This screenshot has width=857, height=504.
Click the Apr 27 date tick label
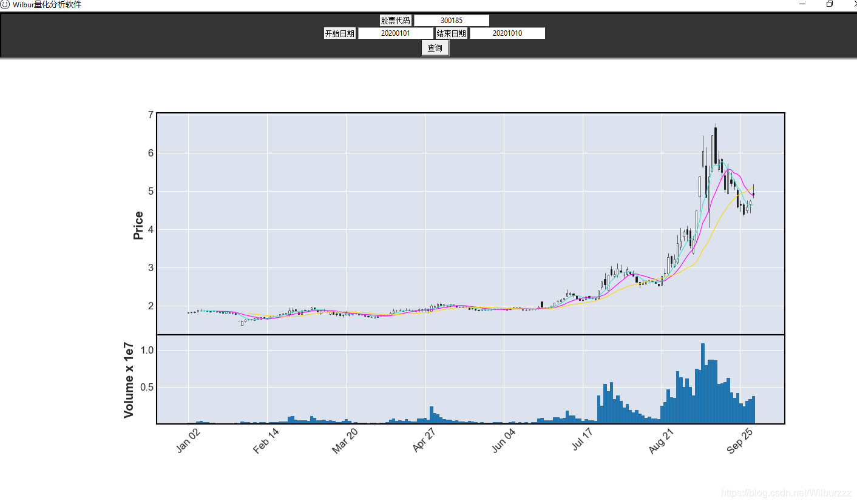pyautogui.click(x=424, y=440)
